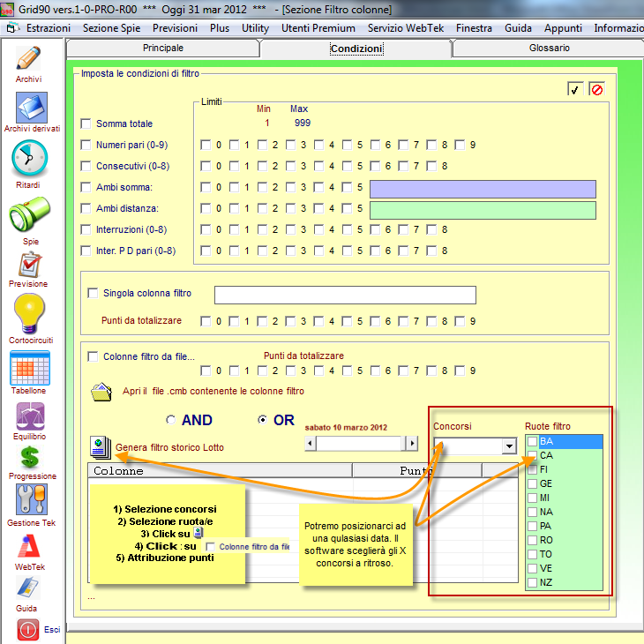Check VE wheel in Ruote filtro
644x644 pixels.
(532, 568)
